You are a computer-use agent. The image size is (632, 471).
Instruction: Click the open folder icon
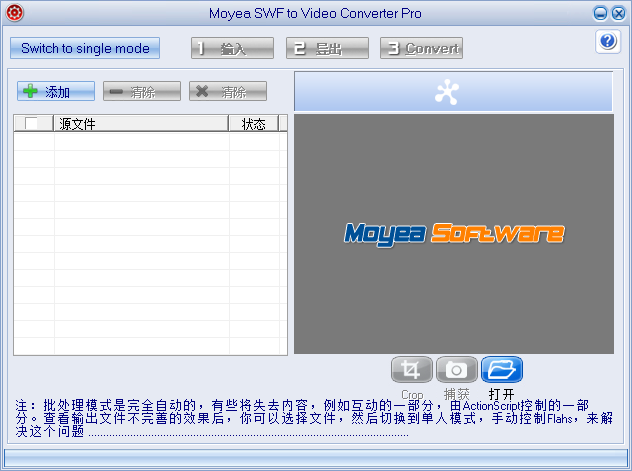(502, 369)
